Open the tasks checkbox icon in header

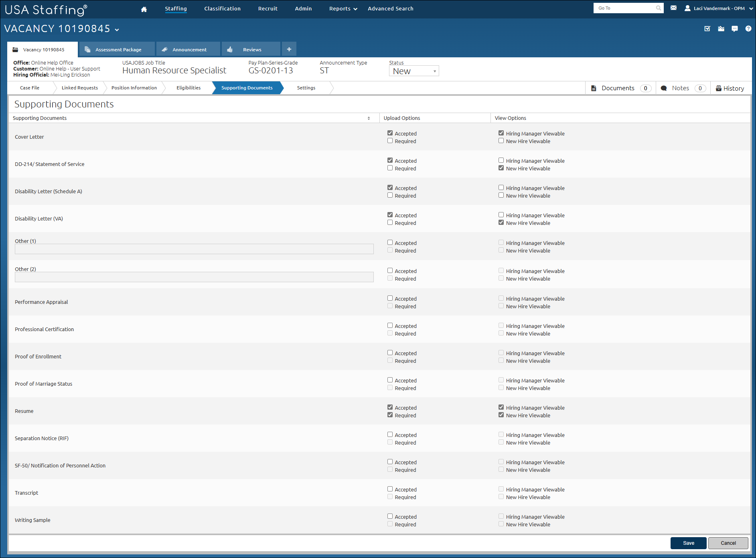point(707,29)
